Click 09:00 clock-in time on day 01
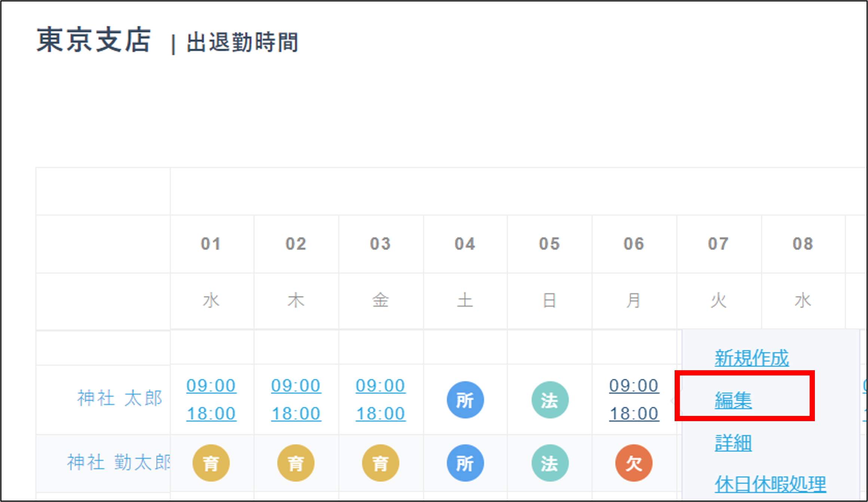868x502 pixels. point(211,386)
